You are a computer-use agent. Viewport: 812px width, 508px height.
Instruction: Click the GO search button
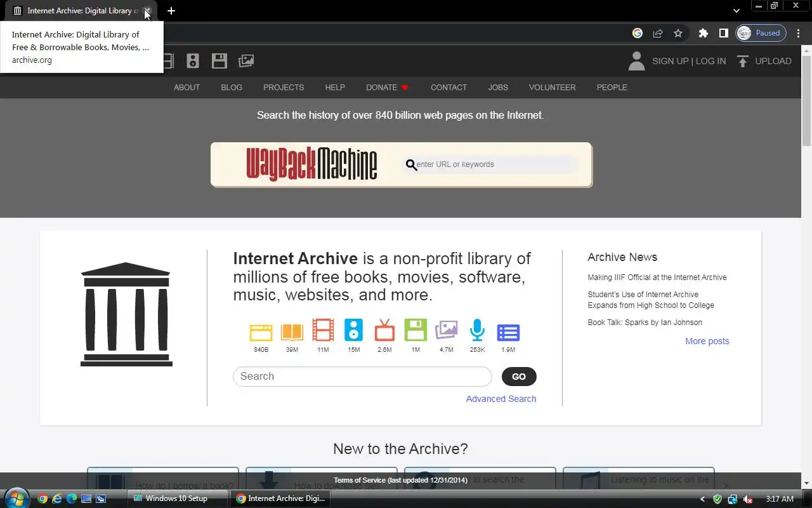point(519,377)
